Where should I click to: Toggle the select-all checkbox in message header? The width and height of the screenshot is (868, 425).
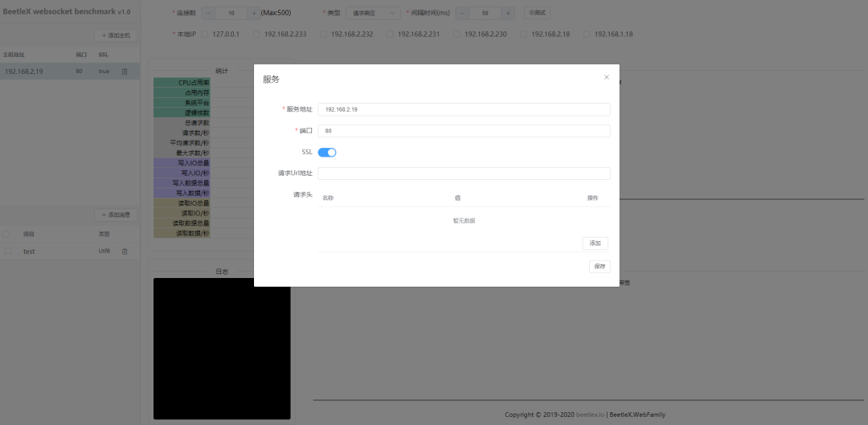[6, 234]
